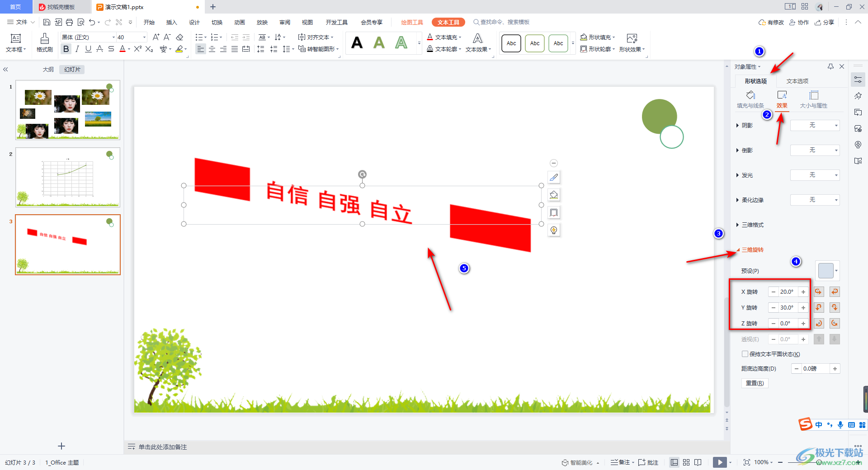
Task: Click floating brush style icon near textbox
Action: click(x=554, y=177)
